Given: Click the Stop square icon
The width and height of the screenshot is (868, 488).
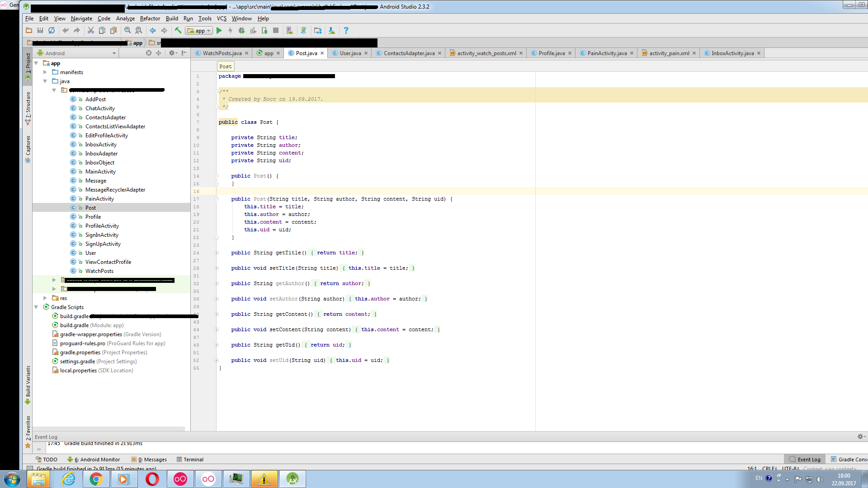Looking at the screenshot, I should (x=276, y=30).
